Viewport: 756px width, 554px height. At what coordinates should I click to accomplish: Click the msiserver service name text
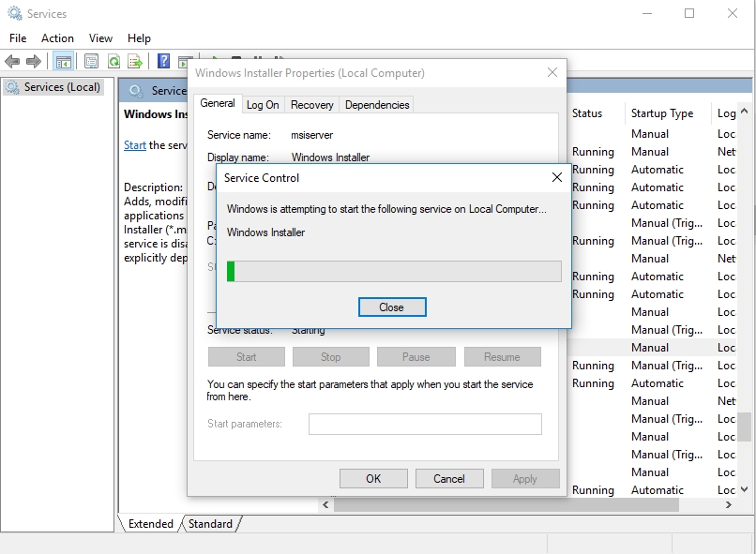pos(312,135)
